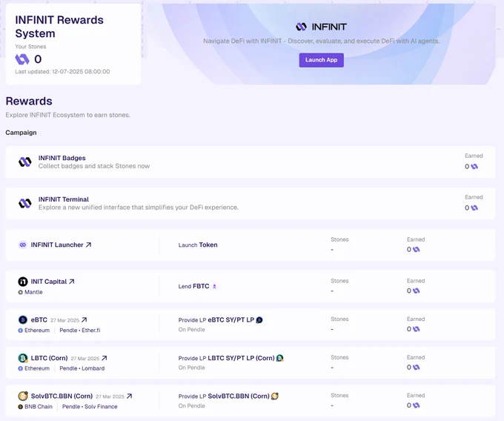Click the Launch App button
This screenshot has height=421, width=504.
[321, 60]
